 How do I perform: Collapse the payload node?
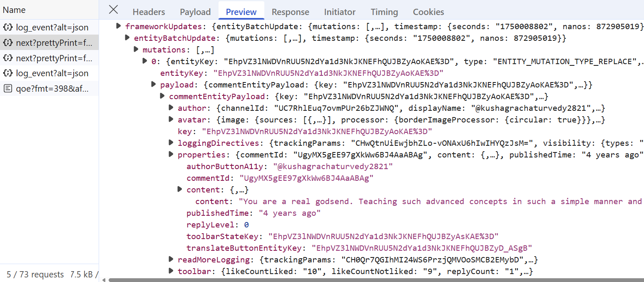[x=154, y=85]
